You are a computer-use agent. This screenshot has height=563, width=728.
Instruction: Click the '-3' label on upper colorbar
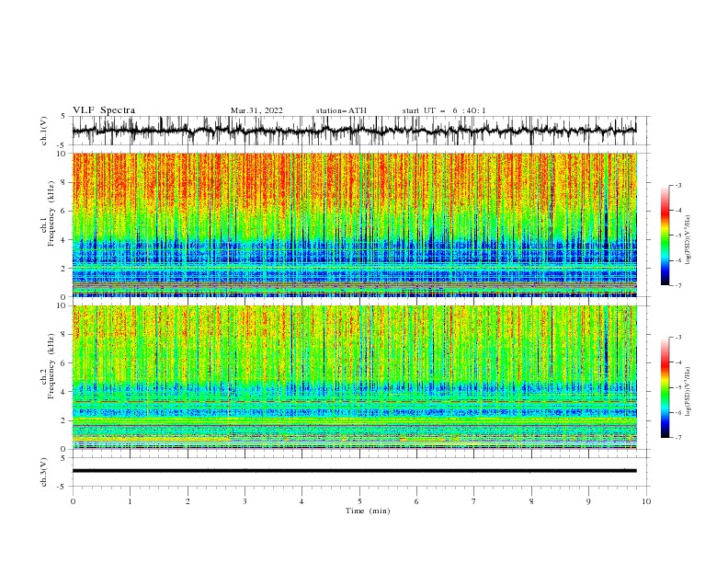point(678,185)
